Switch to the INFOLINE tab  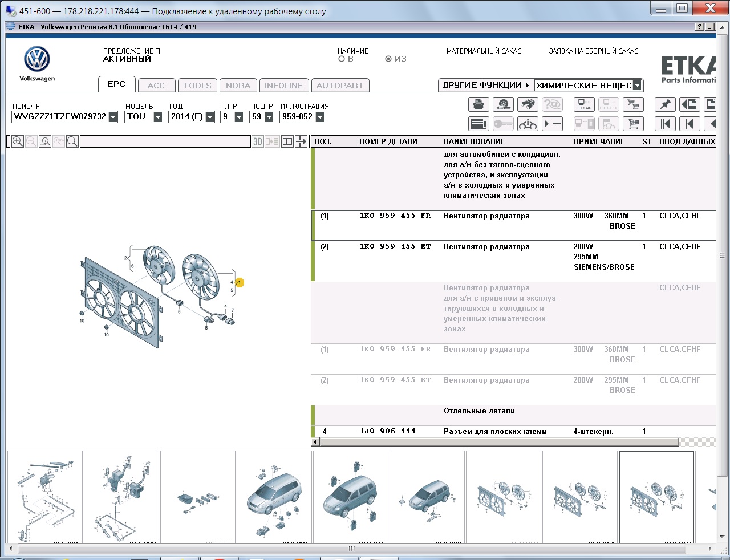click(284, 86)
